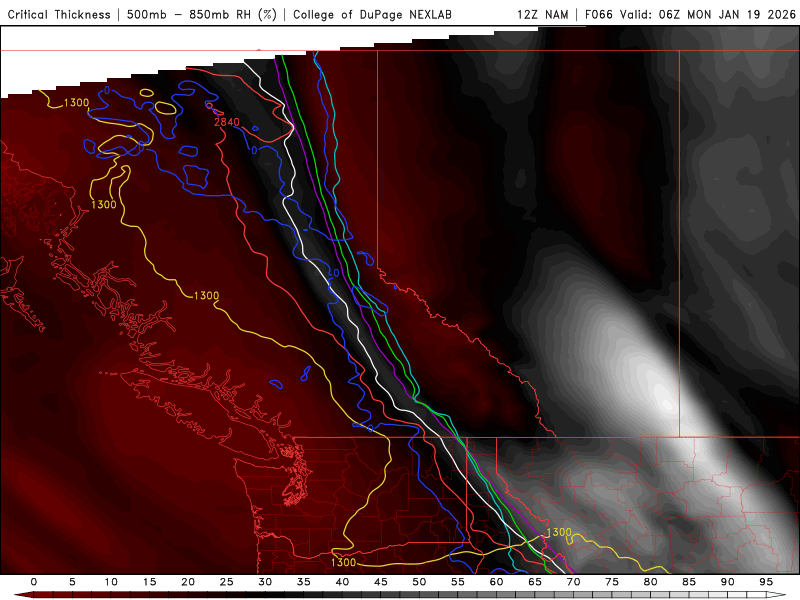800x600 pixels.
Task: Select colorbar tick label "75"
Action: 612,582
